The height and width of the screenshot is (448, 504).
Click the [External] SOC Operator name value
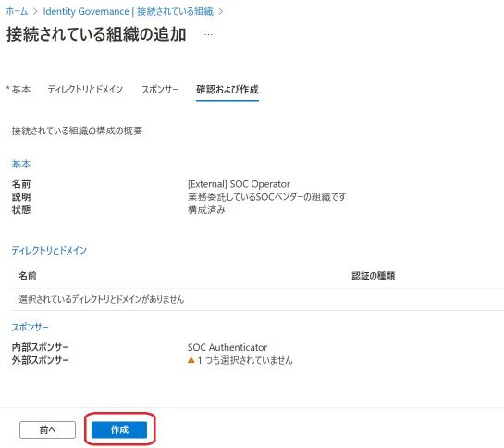(239, 184)
